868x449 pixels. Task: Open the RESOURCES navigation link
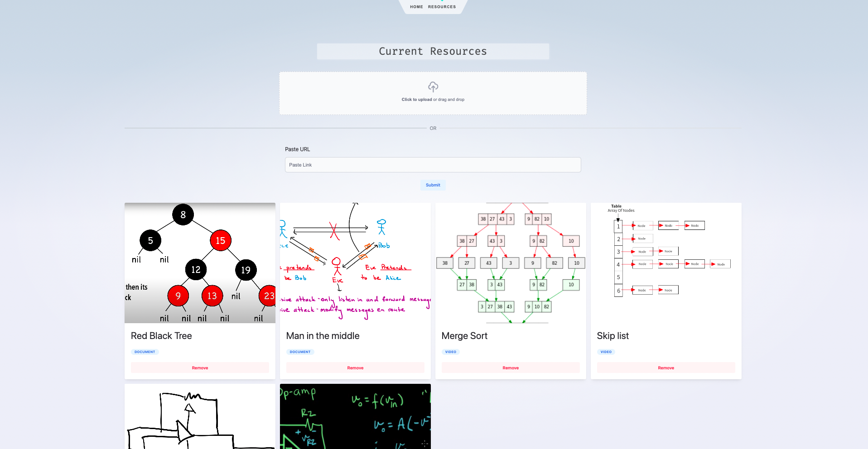(442, 7)
